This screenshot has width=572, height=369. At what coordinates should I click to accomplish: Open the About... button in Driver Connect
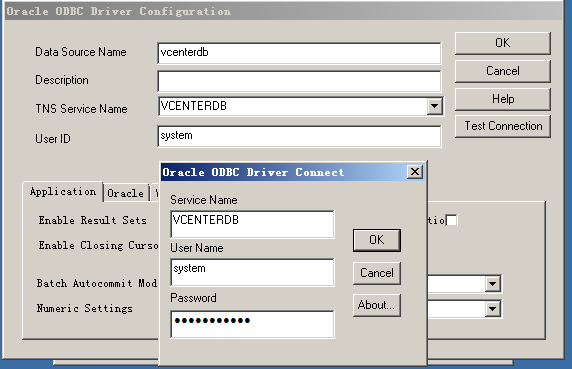coord(376,305)
